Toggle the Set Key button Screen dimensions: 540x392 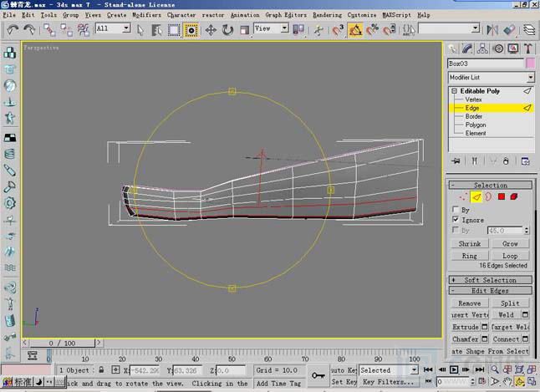(x=344, y=382)
